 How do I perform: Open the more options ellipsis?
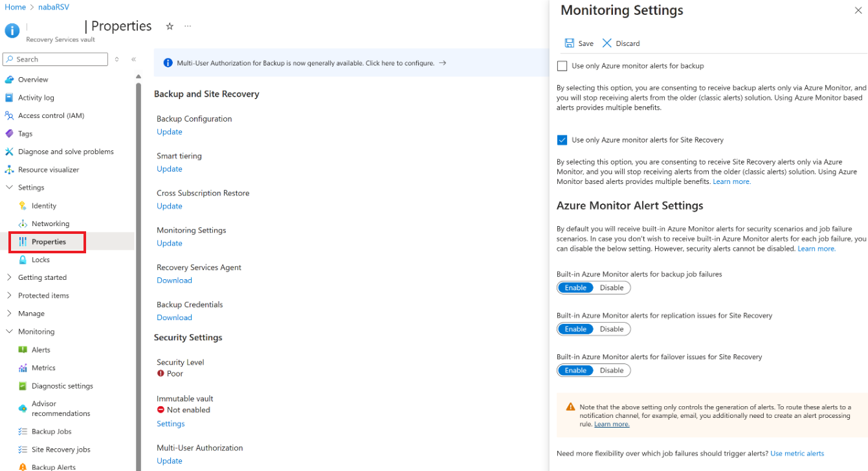tap(188, 27)
